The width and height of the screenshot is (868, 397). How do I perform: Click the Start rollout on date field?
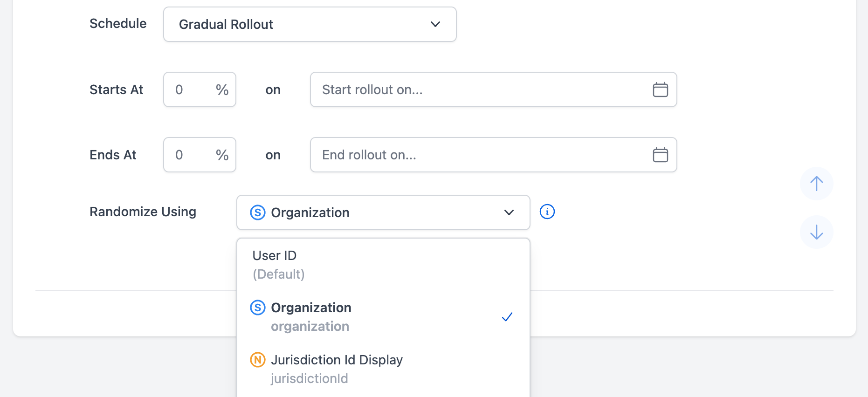480,89
